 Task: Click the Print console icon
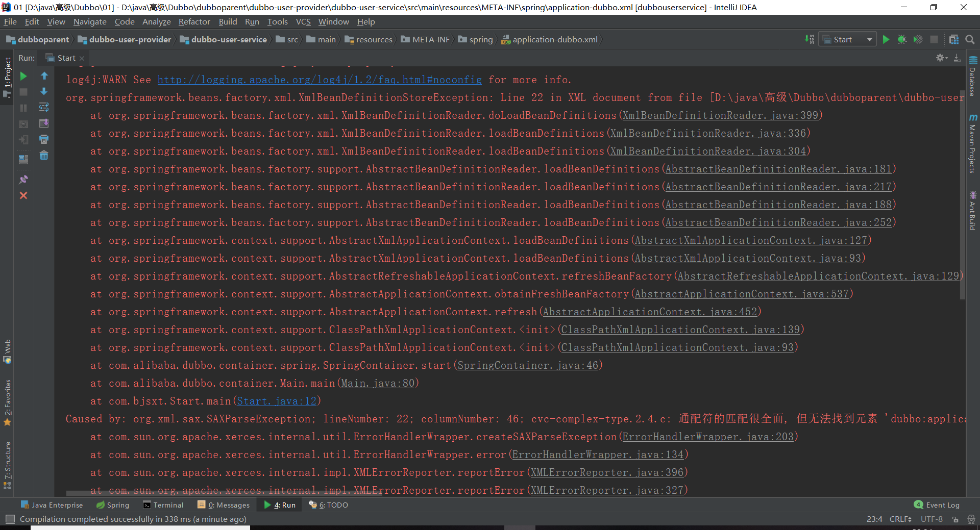44,139
